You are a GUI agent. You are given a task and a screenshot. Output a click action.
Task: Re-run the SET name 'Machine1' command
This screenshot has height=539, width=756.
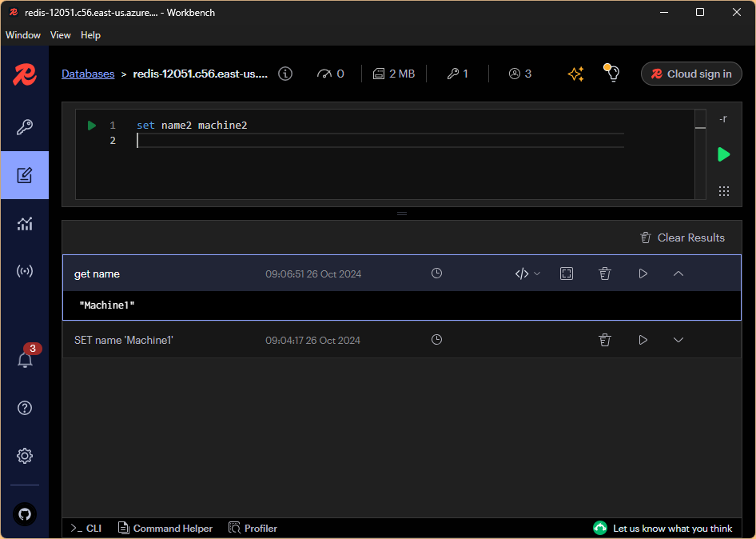click(x=643, y=340)
